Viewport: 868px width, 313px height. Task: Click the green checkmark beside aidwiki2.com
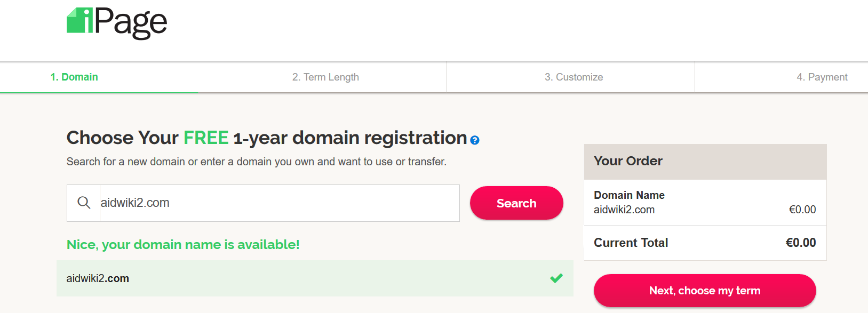pos(556,278)
